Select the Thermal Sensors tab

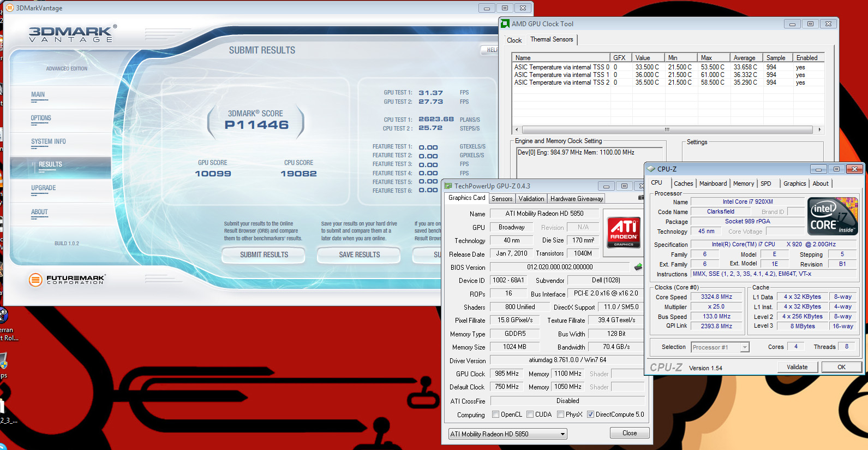point(552,39)
